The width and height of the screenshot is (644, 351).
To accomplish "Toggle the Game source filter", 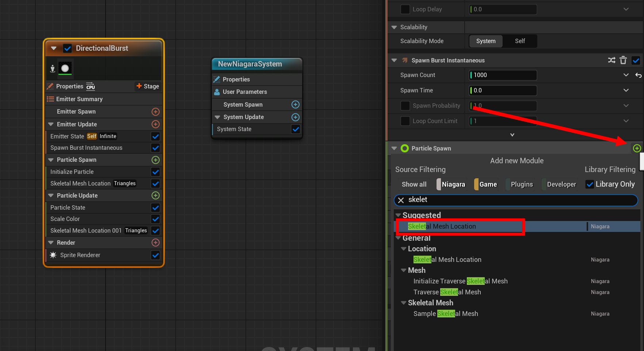I will pyautogui.click(x=486, y=184).
